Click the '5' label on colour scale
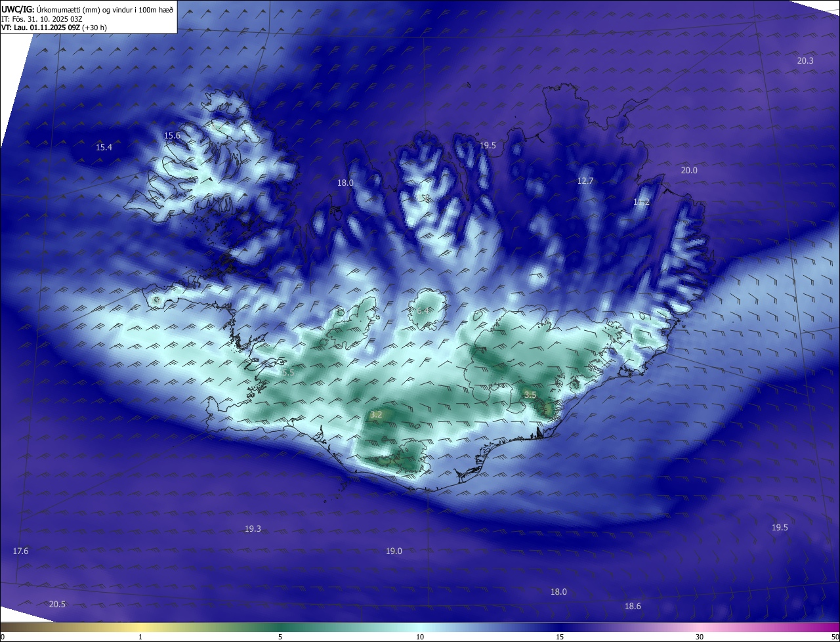Viewport: 840px width, 642px height. (x=280, y=637)
